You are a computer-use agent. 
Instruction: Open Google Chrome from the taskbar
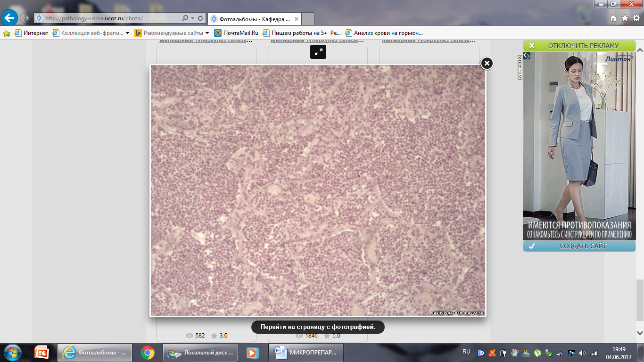[148, 352]
